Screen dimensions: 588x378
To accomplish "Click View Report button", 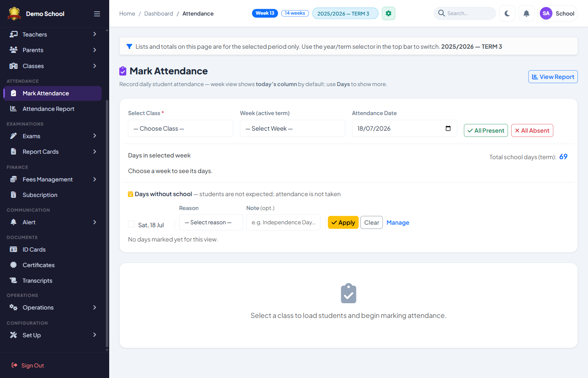I will coord(553,77).
